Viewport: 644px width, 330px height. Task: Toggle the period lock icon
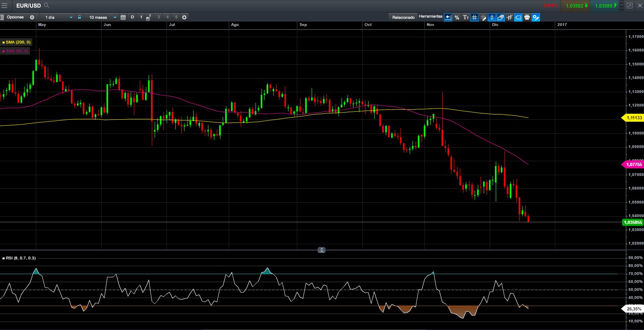(80, 17)
